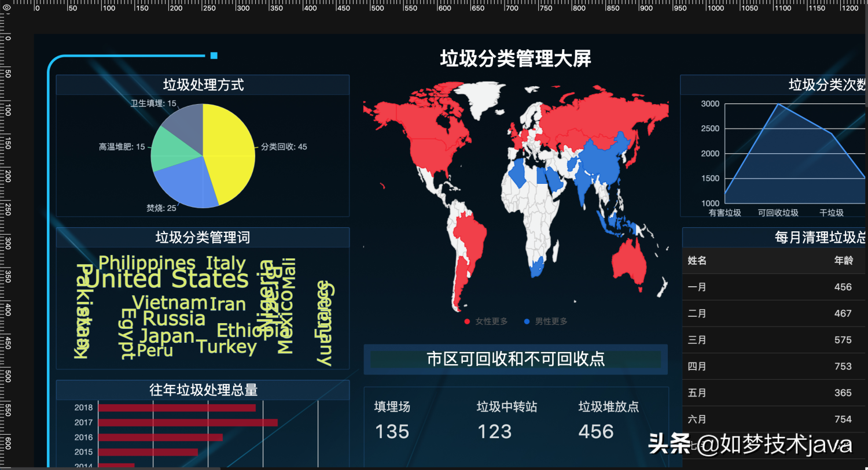
Task: Click the 垃圾中转站 value 123
Action: (494, 432)
